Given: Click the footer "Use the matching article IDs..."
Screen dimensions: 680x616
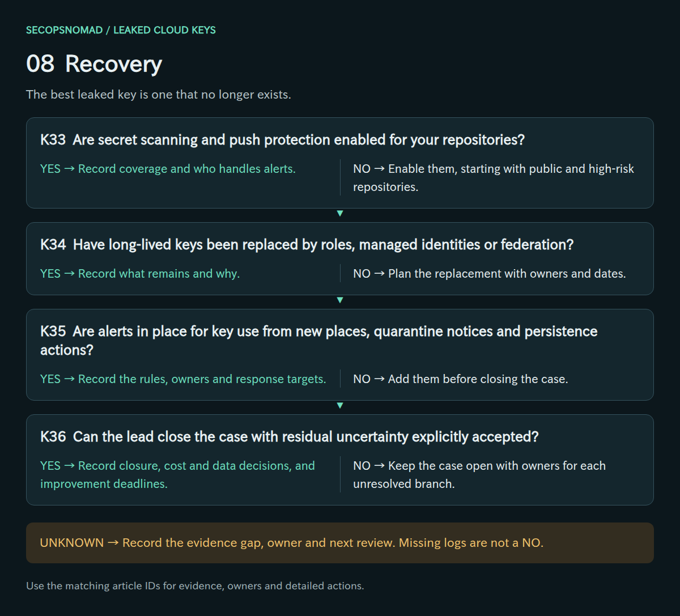Looking at the screenshot, I should coord(195,586).
